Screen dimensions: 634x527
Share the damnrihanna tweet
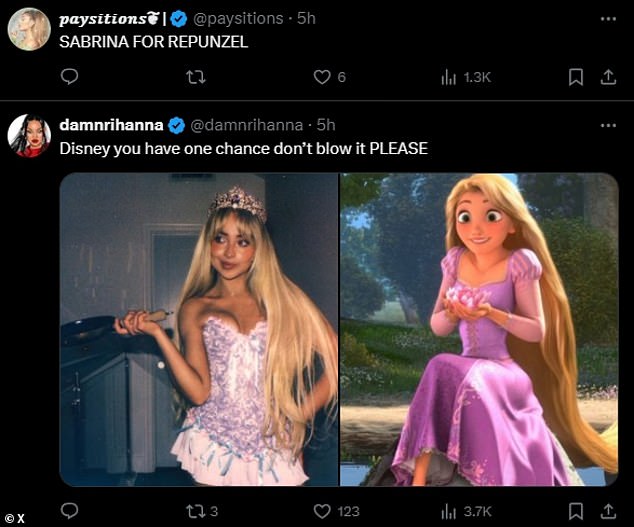pyautogui.click(x=608, y=511)
